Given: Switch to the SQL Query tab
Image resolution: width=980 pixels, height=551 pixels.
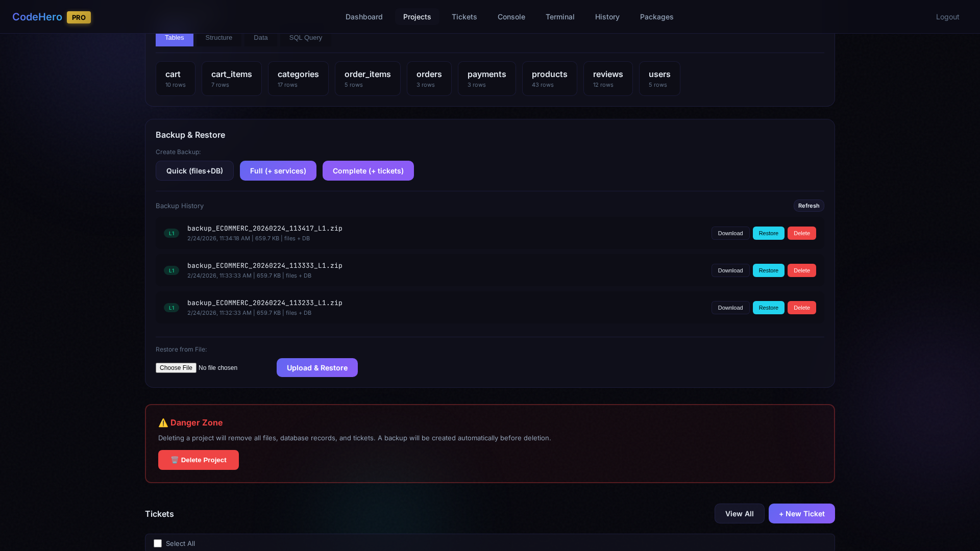Looking at the screenshot, I should (305, 38).
